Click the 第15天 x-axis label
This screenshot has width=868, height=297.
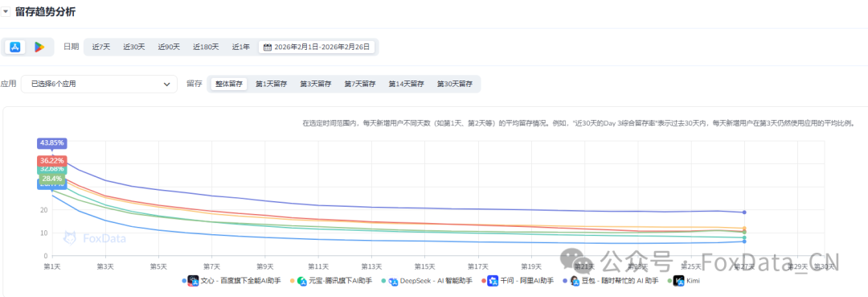pos(424,266)
